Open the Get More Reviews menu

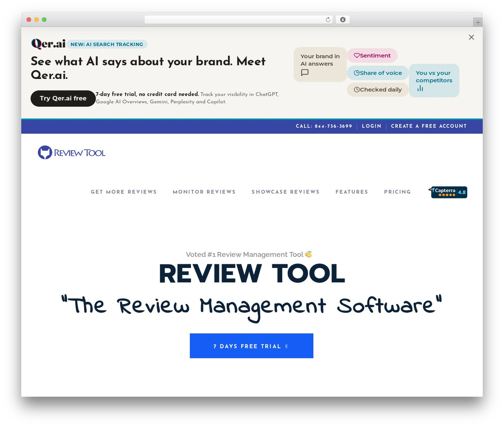point(124,192)
